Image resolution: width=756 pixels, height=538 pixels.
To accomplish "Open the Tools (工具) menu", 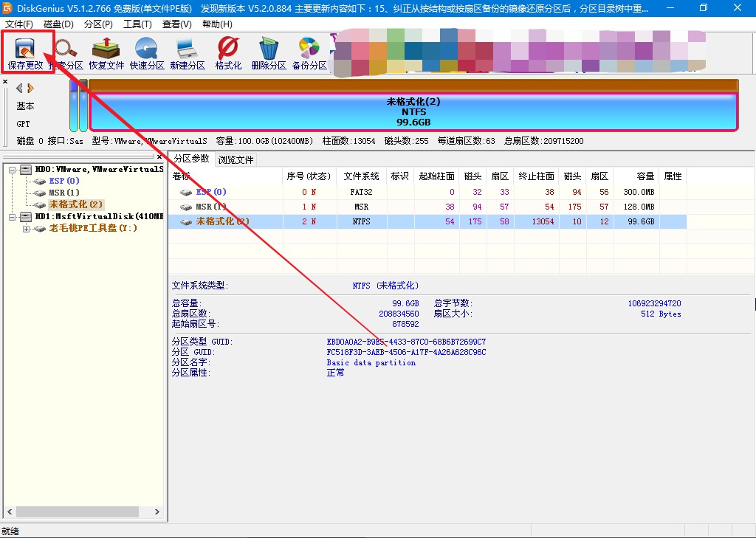I will point(137,24).
